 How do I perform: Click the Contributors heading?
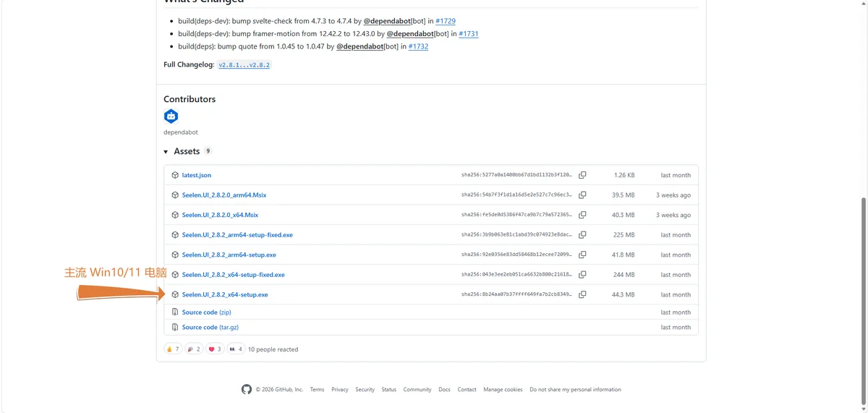pyautogui.click(x=190, y=99)
